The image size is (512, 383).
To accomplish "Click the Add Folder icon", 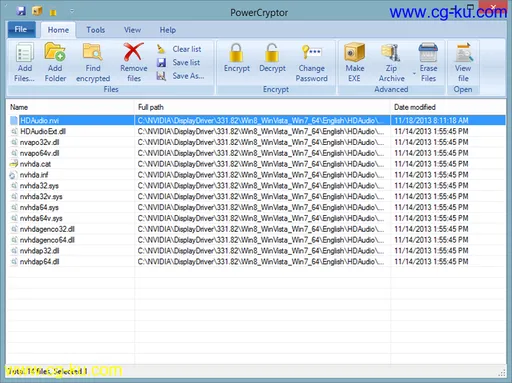I will point(55,52).
